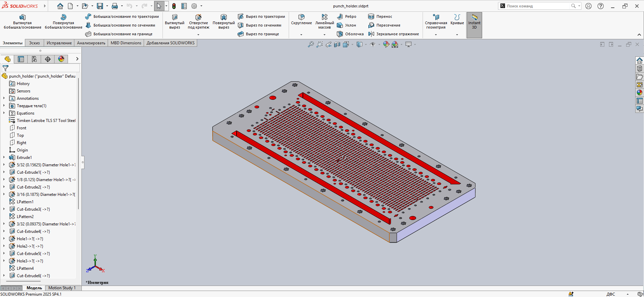Click the Fillet (Скругление) tool
Image resolution: width=644 pixels, height=297 pixels.
click(301, 17)
